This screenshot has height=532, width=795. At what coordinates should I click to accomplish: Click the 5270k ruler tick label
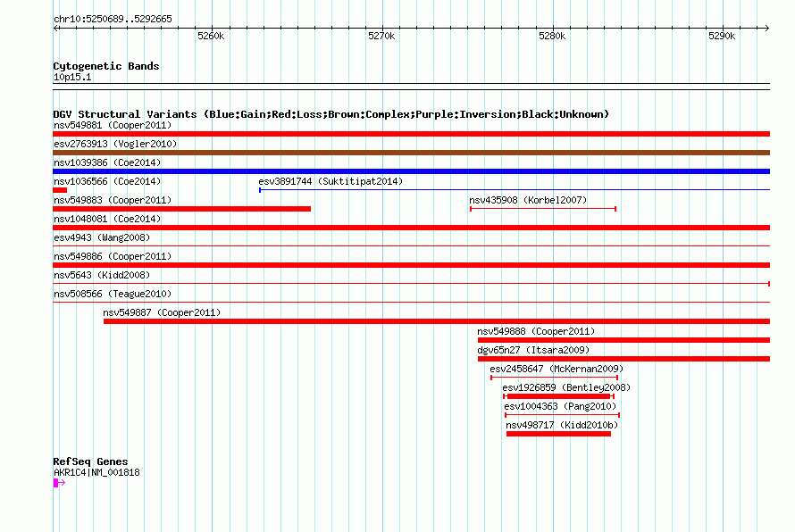click(x=381, y=36)
